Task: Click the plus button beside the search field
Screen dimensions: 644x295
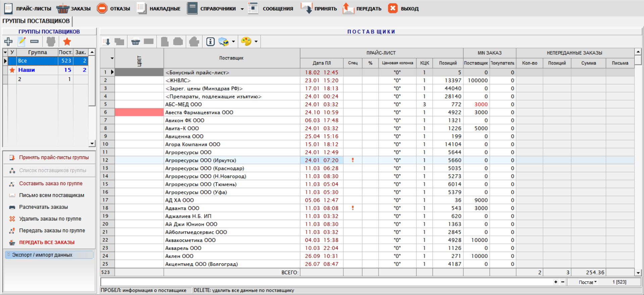Action: (556, 282)
